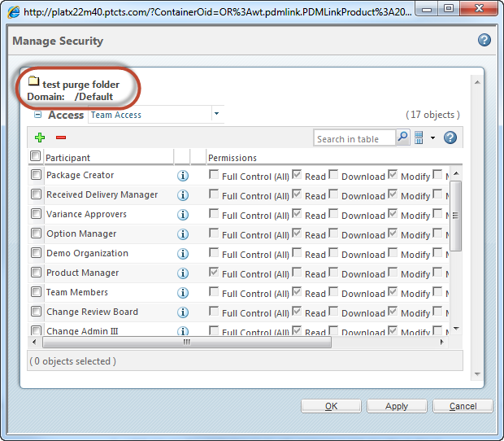
Task: Click Cancel button
Action: pos(463,406)
